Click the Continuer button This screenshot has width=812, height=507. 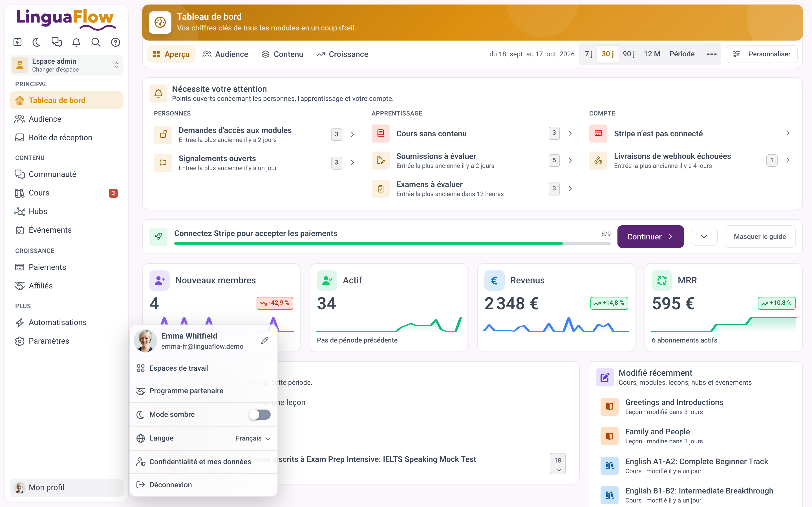point(650,237)
